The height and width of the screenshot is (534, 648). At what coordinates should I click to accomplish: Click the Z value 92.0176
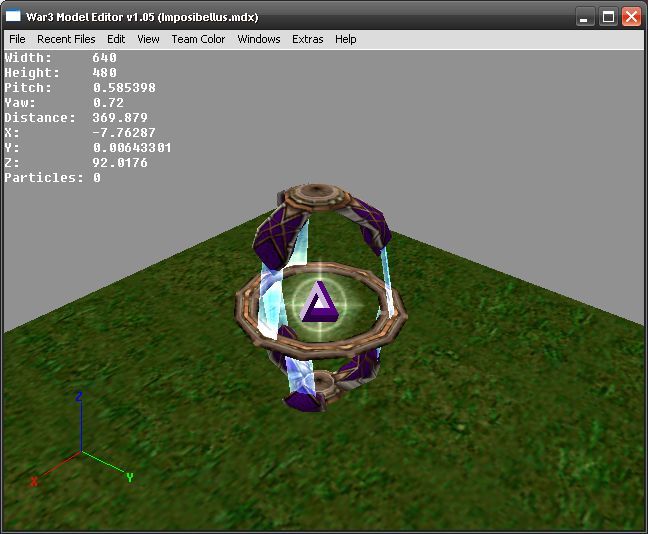(120, 163)
